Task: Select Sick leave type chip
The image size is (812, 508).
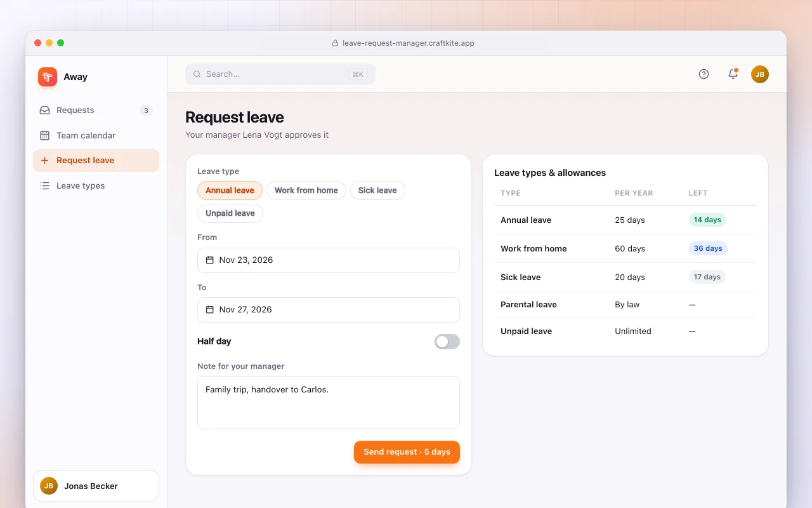Action: coord(377,190)
